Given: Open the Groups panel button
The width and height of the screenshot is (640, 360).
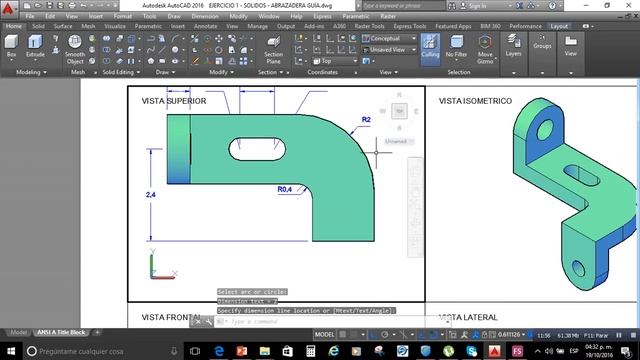Looking at the screenshot, I should click(x=542, y=42).
